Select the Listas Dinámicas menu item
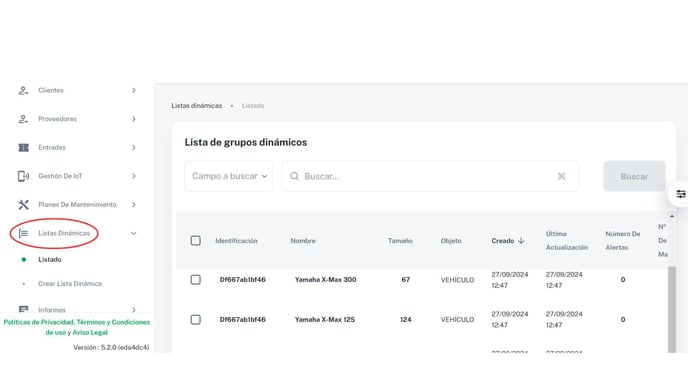The height and width of the screenshot is (387, 688). [64, 233]
